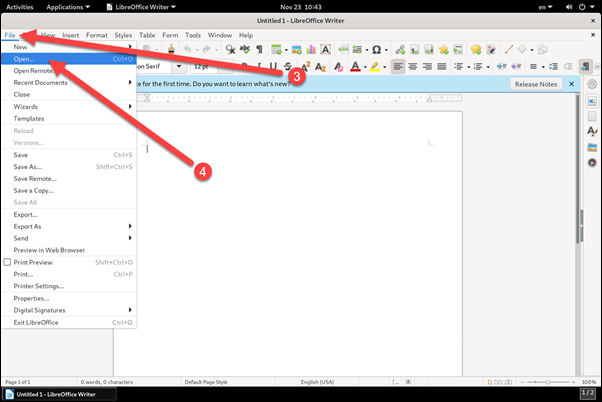Viewport: 602px width, 402px height.
Task: Open the sidebar settings gear icon
Action: 592,84
